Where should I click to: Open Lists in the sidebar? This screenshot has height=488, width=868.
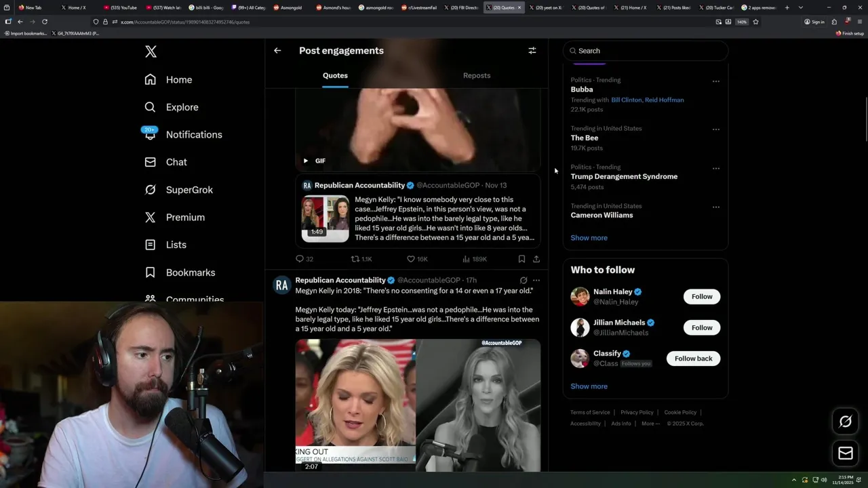point(166,245)
